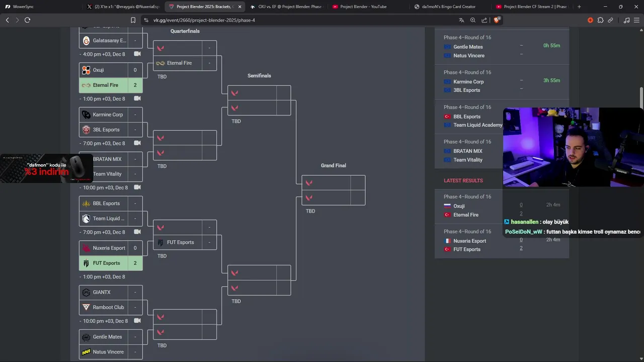644x362 pixels.
Task: Open the Galatasaray Esports bracket row
Action: point(111,41)
